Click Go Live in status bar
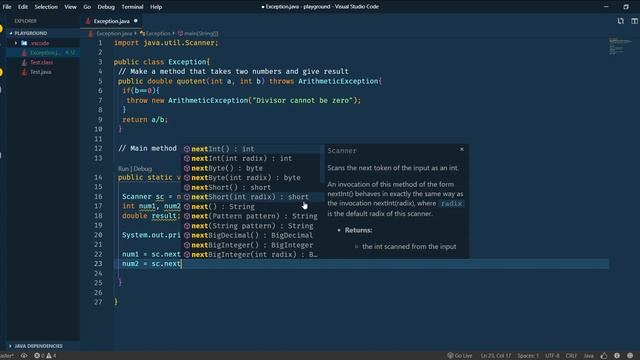This screenshot has height=360, width=640. coord(460,356)
